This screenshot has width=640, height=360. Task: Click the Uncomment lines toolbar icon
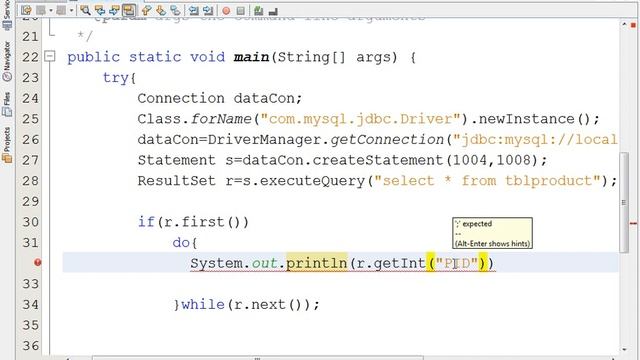pyautogui.click(x=273, y=11)
